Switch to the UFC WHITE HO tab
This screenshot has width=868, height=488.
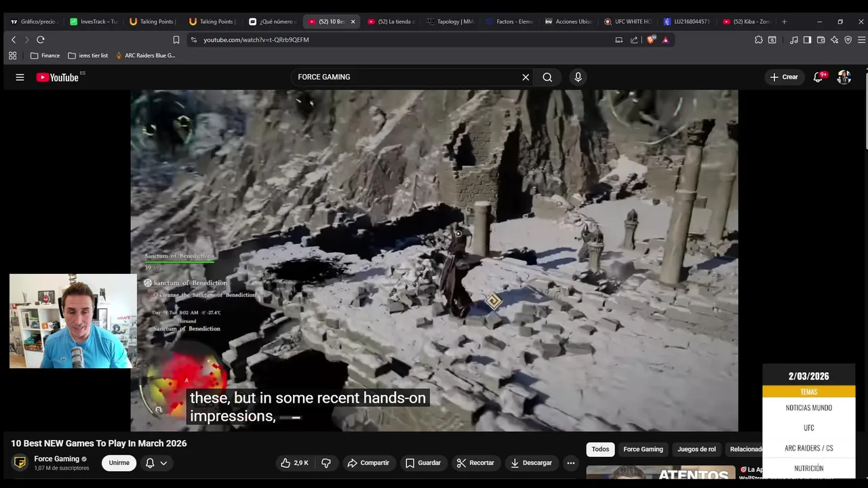click(628, 22)
